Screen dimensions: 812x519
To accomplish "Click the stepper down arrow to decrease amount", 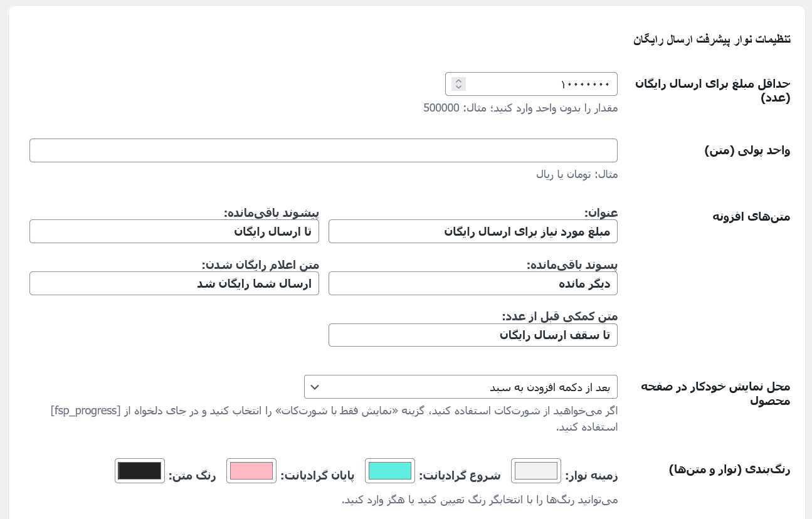I will (458, 87).
